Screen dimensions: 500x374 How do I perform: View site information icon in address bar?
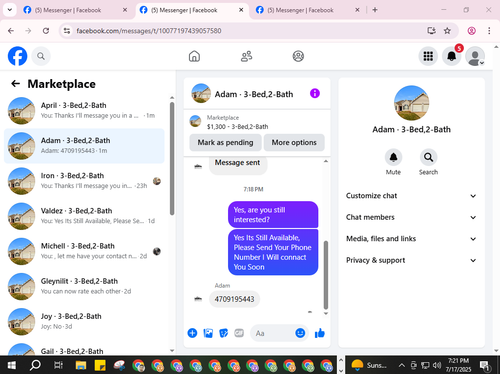[x=67, y=31]
